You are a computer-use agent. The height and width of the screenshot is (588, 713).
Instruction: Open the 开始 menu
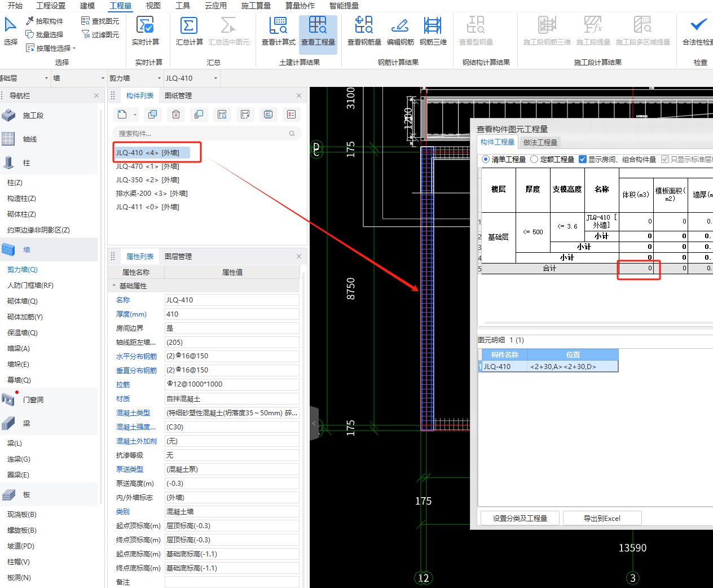15,6
